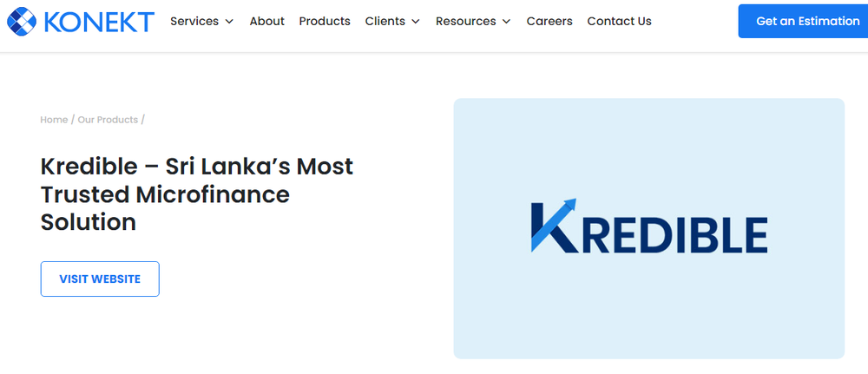This screenshot has width=868, height=374.
Task: Go to the Careers page
Action: (x=549, y=21)
